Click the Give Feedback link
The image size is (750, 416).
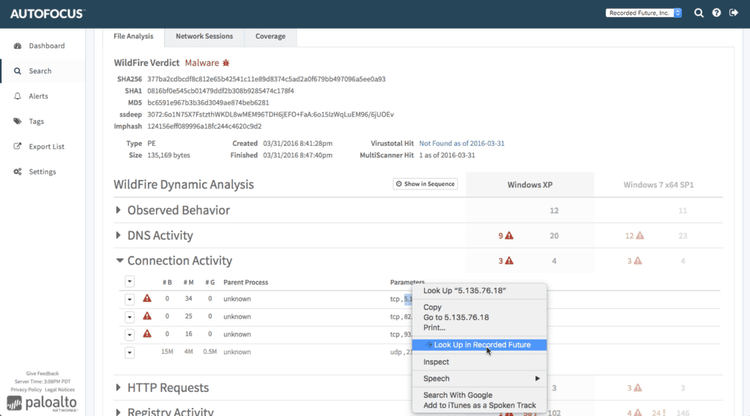tap(42, 373)
